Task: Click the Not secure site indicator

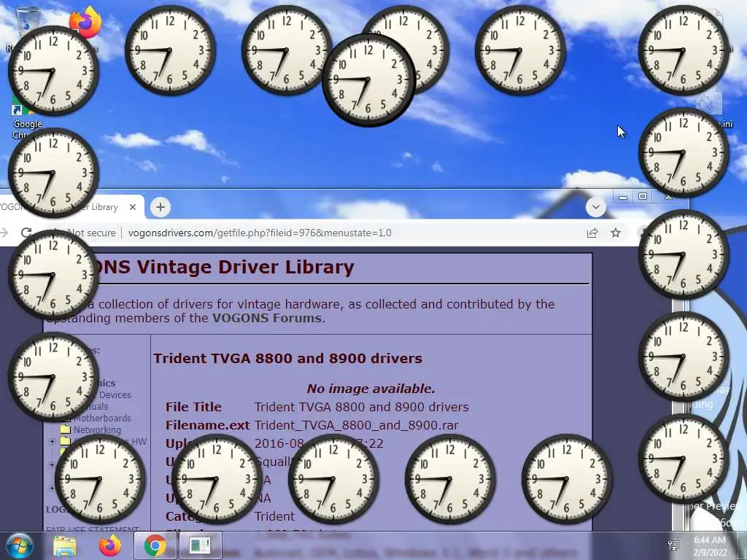Action: [x=90, y=233]
